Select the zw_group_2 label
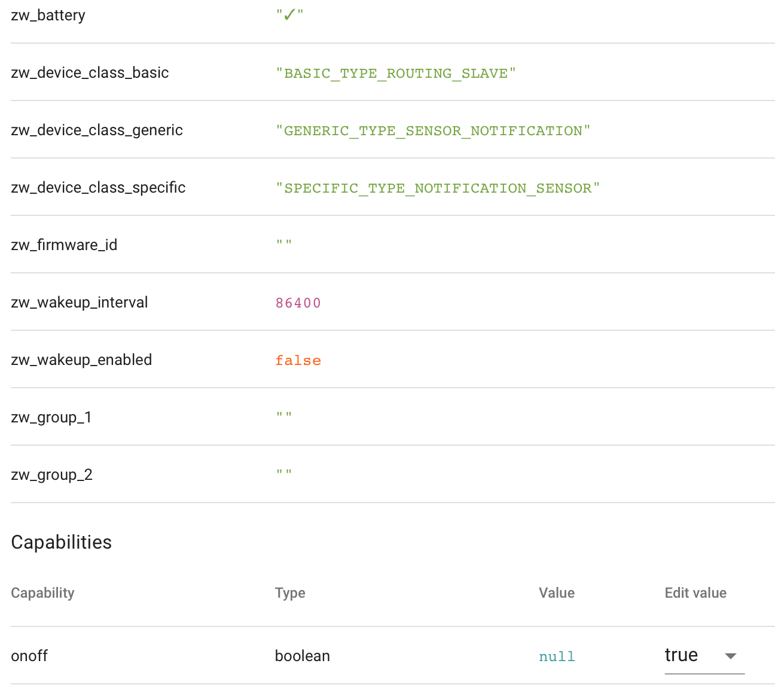Viewport: 775px width, 700px height. 51,475
